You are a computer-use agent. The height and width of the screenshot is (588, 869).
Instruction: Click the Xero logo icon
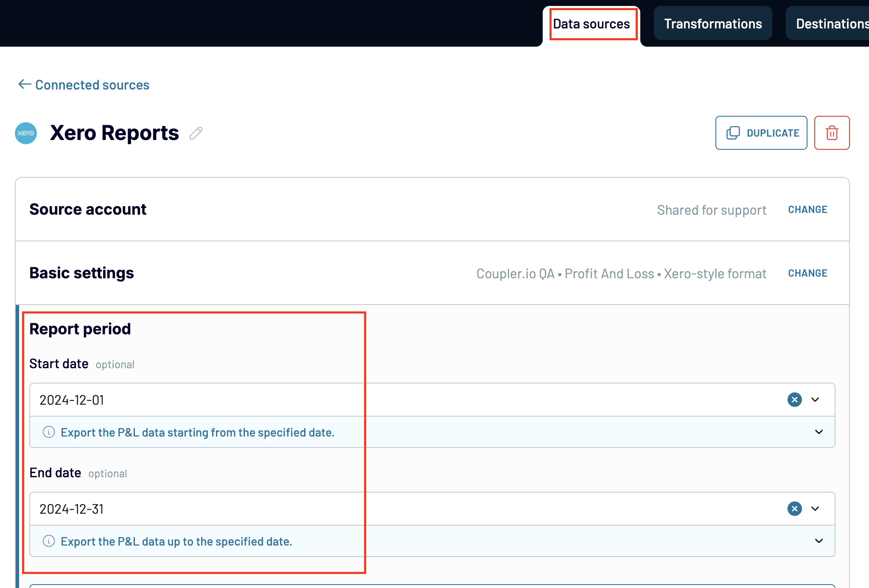click(26, 133)
